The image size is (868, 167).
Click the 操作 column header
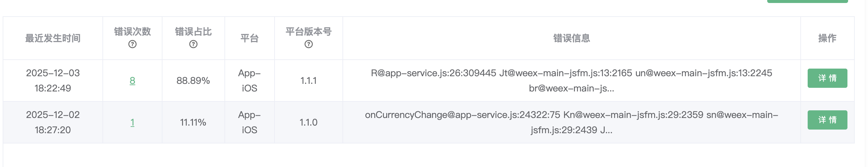(827, 38)
